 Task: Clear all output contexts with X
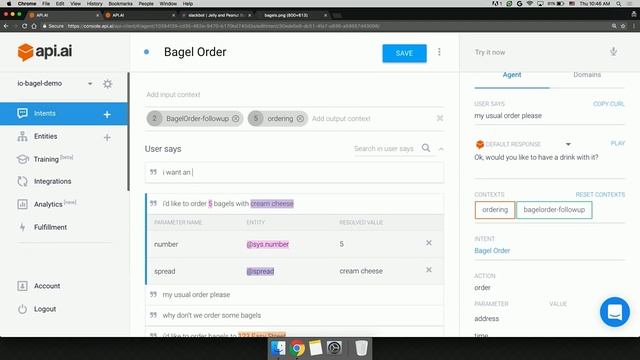click(440, 118)
